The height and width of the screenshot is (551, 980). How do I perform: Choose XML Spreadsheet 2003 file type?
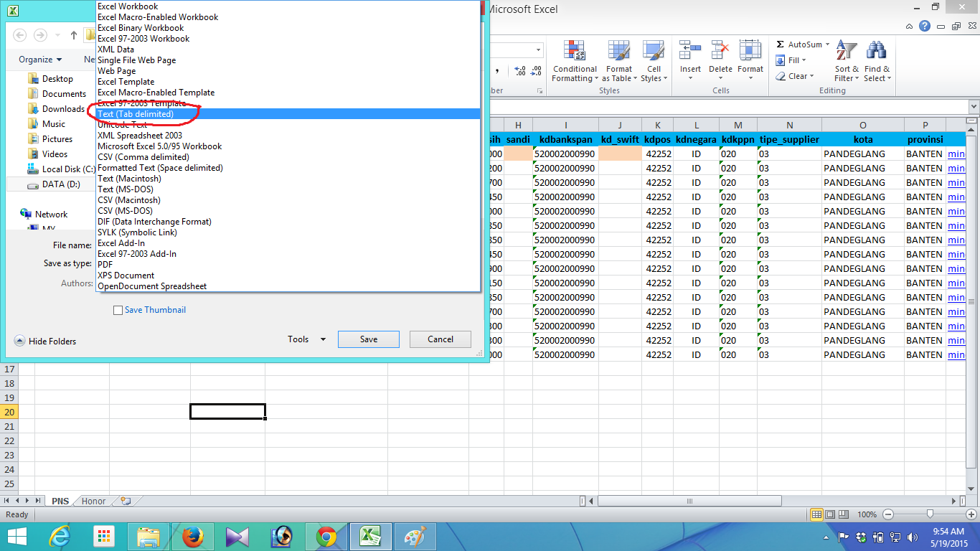point(288,135)
